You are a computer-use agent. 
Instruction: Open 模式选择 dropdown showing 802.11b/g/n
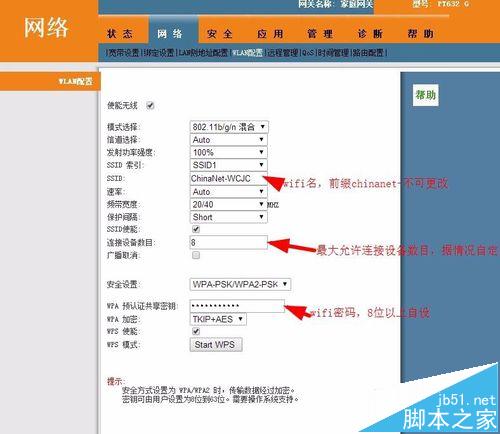pos(229,127)
